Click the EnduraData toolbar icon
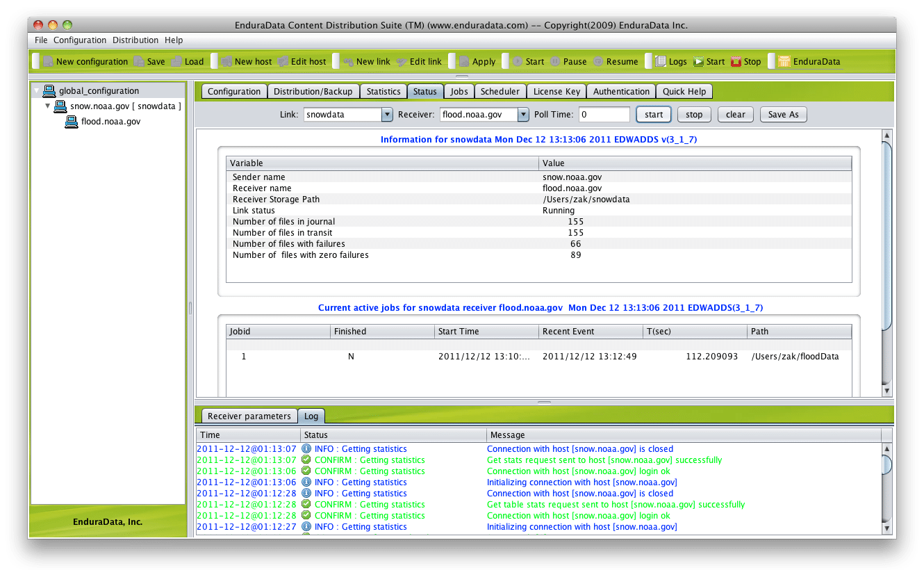 pos(784,61)
